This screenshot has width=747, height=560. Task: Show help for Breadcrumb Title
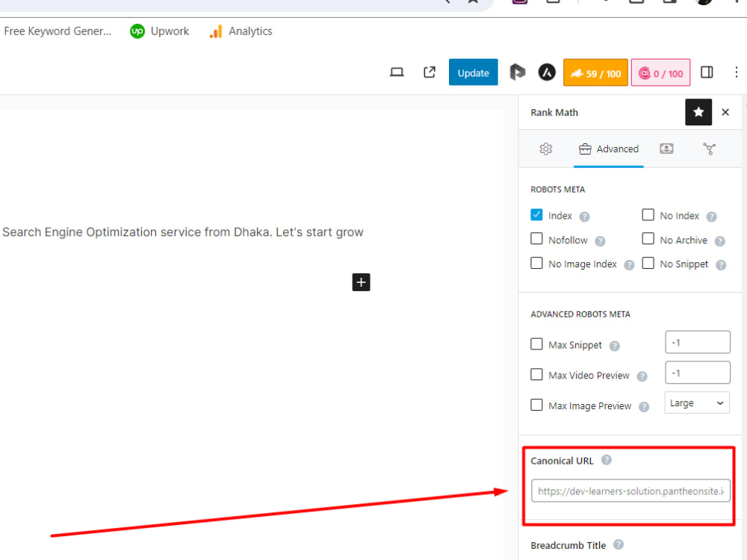coord(619,544)
